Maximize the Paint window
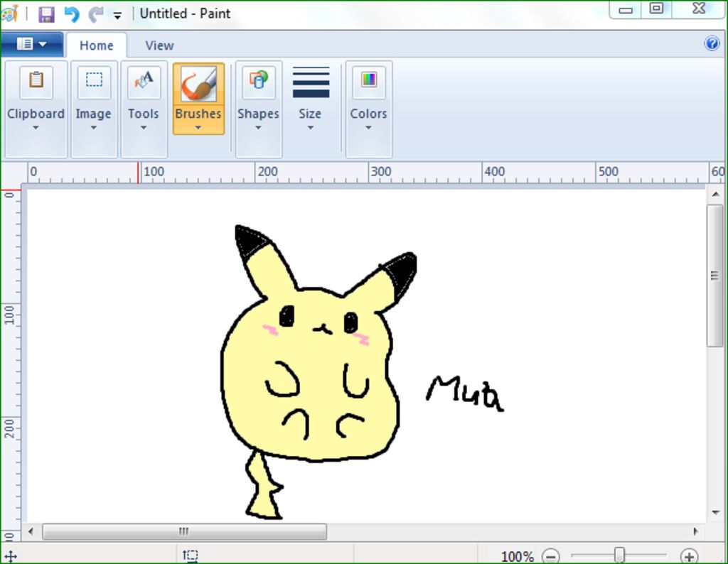This screenshot has width=728, height=564. [x=656, y=9]
